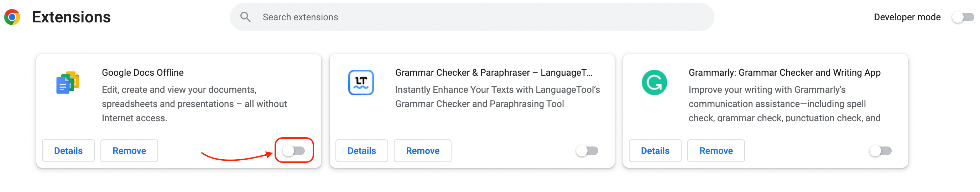This screenshot has height=192, width=980.
Task: Remove the Google Docs Offline extension
Action: [129, 151]
